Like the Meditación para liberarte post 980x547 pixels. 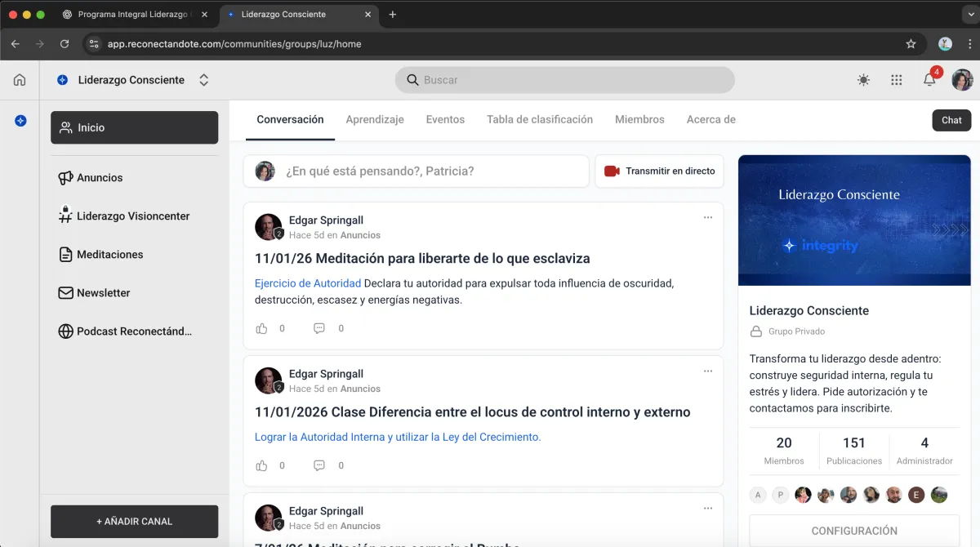tap(261, 328)
